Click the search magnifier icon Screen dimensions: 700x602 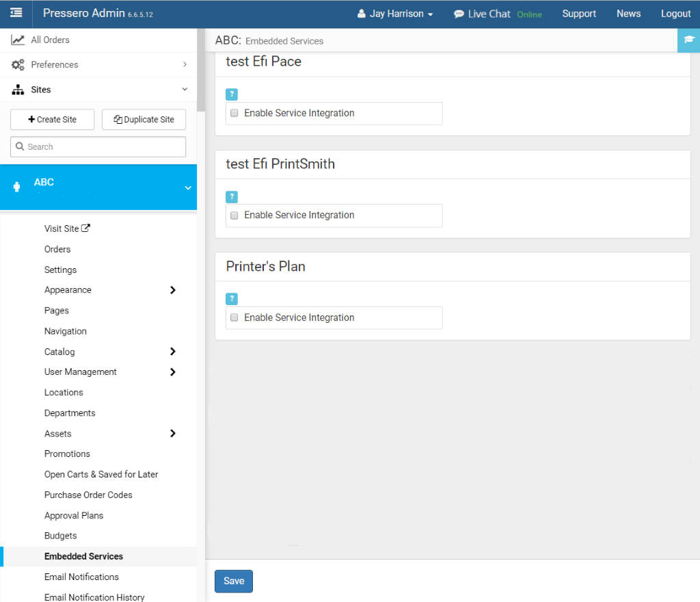coord(20,146)
